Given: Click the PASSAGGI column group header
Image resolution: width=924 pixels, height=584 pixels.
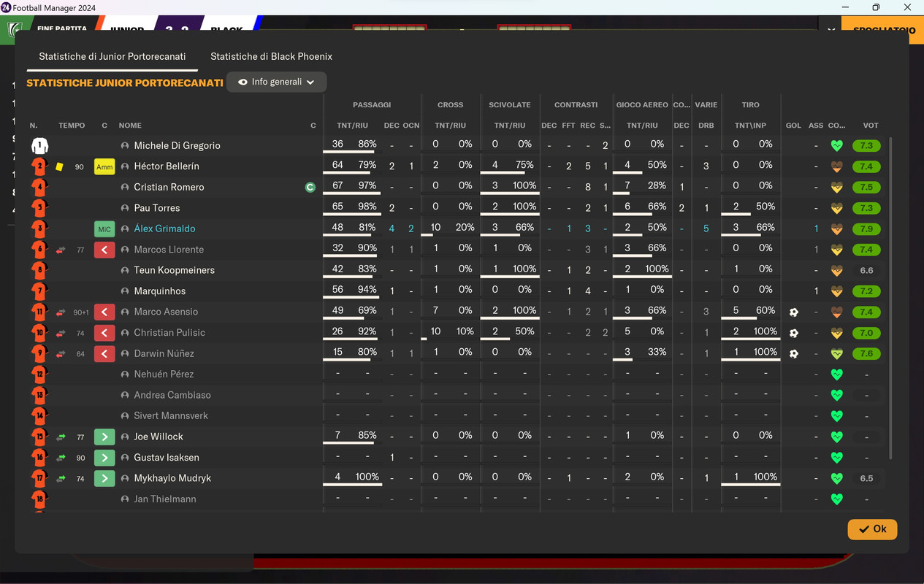Looking at the screenshot, I should click(372, 105).
